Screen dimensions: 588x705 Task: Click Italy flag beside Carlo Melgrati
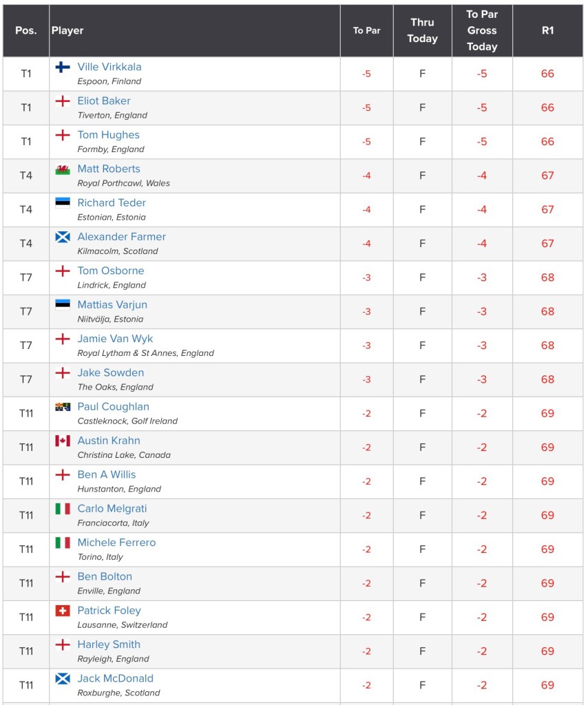click(x=63, y=509)
